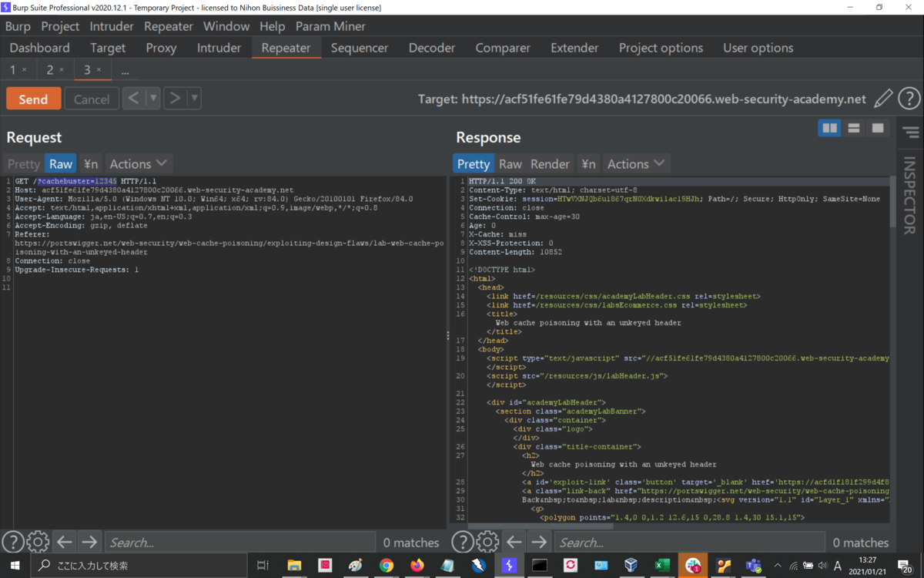Open the Param Miner menu
Viewport: 924px width, 578px height.
click(x=331, y=26)
